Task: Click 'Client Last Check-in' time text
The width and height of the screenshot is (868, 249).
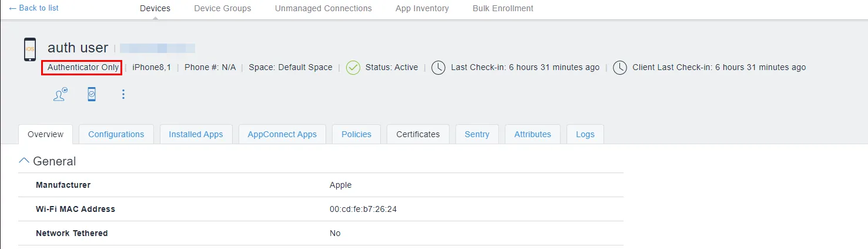Action: pos(719,67)
